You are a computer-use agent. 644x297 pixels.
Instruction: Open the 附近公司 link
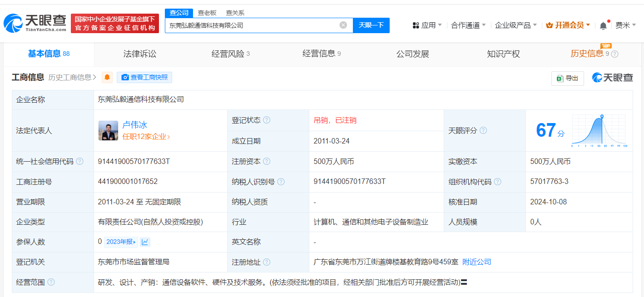tap(477, 262)
